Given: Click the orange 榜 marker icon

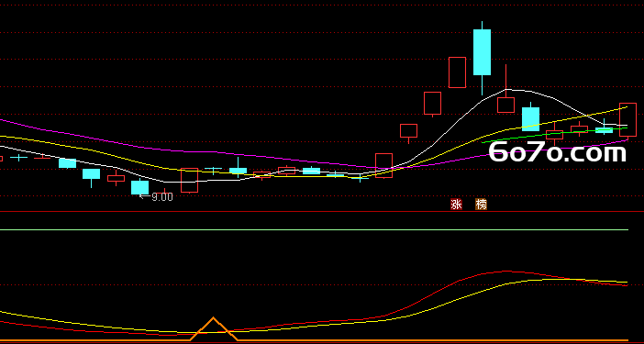Looking at the screenshot, I should click(x=481, y=204).
